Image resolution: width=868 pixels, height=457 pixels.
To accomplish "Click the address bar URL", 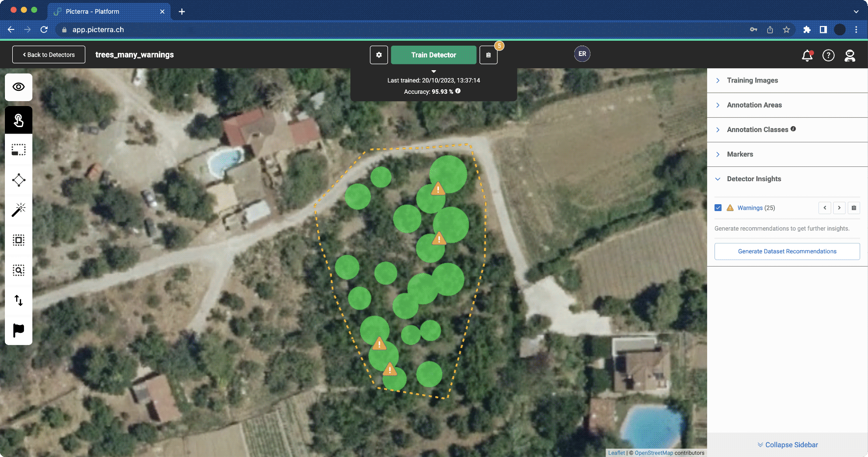I will tap(98, 29).
